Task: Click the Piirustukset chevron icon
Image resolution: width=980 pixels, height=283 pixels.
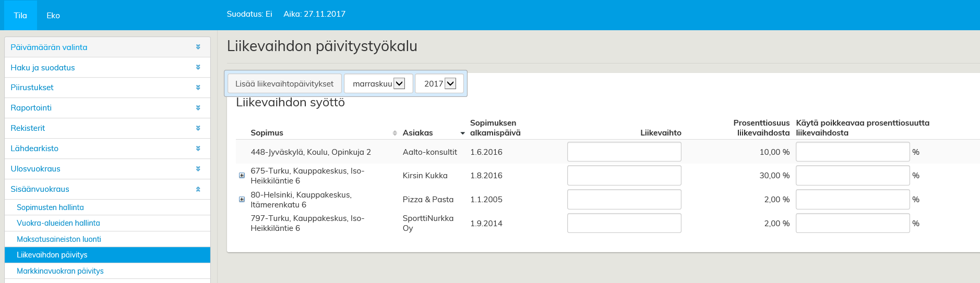Action: (x=198, y=88)
